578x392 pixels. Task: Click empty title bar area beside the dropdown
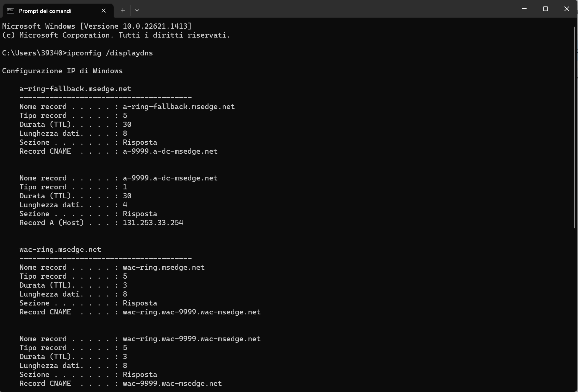[x=308, y=9]
